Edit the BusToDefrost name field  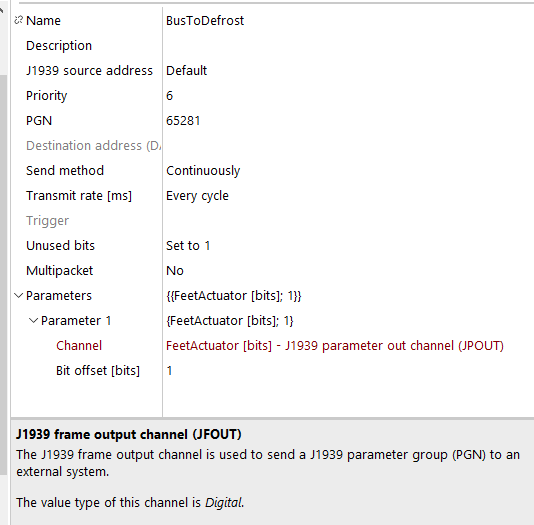click(x=348, y=20)
